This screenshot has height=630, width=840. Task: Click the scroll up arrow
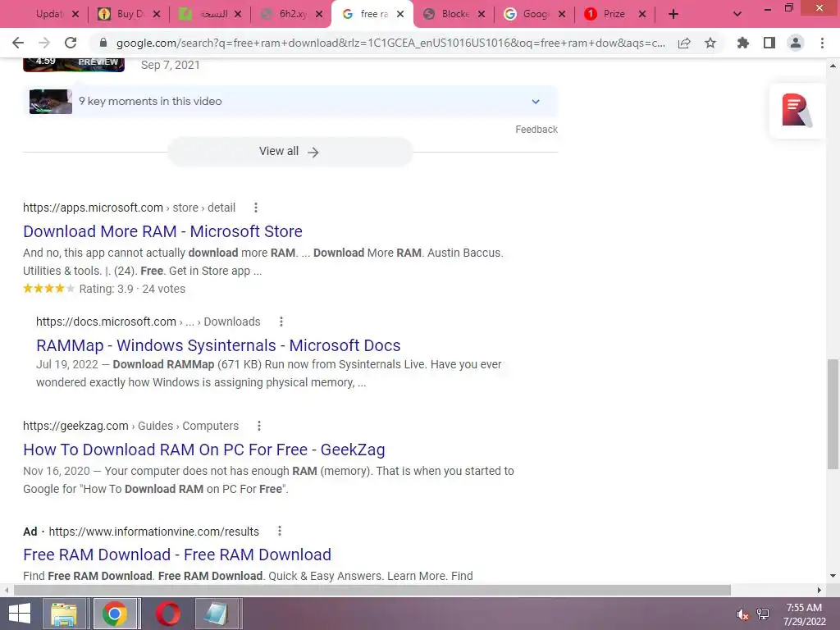(x=833, y=66)
